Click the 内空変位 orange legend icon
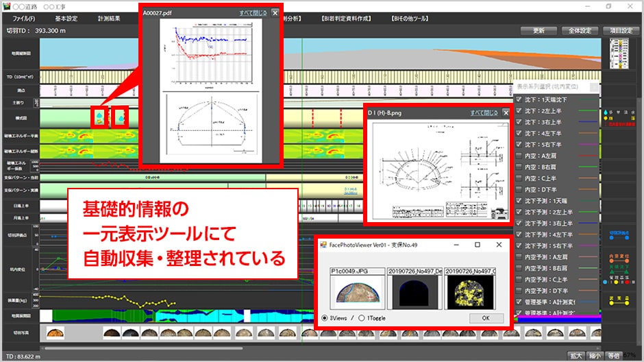Screen dimensions: 644x362 click(619, 258)
